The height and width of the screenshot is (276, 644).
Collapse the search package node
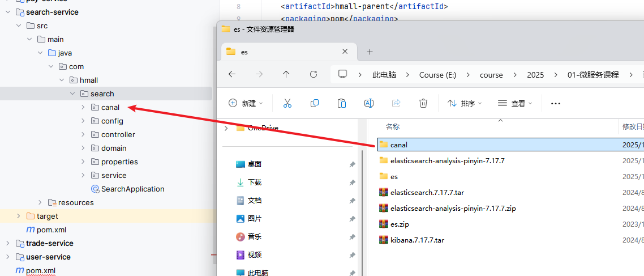[x=72, y=94]
